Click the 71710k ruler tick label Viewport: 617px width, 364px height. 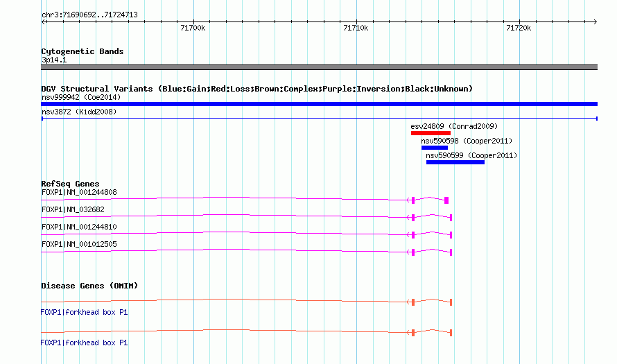click(x=356, y=28)
